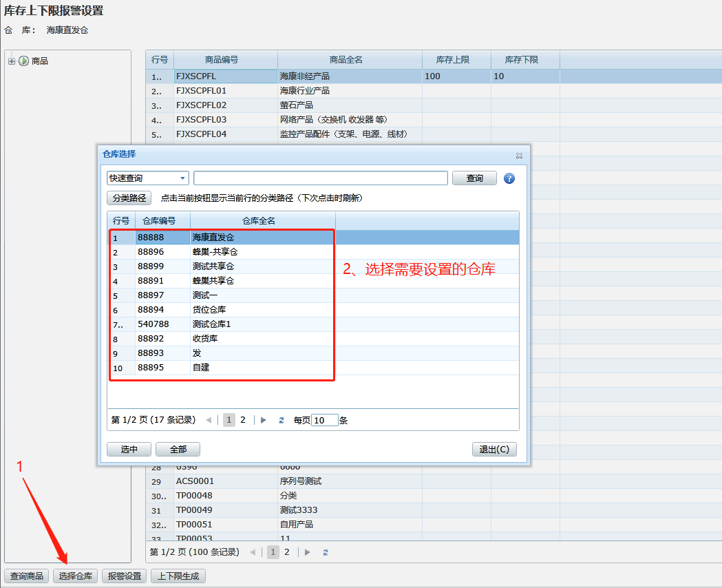Go to next page in warehouse dialog
The height and width of the screenshot is (588, 722).
(264, 420)
